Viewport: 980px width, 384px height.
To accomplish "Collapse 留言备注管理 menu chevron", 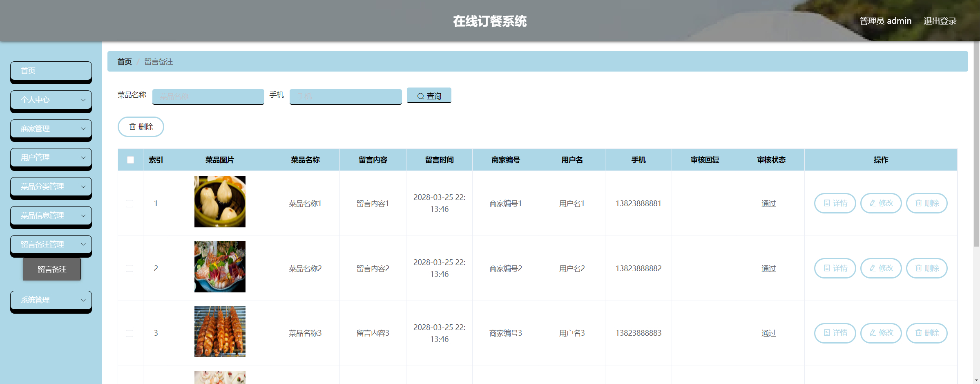I will [x=83, y=245].
